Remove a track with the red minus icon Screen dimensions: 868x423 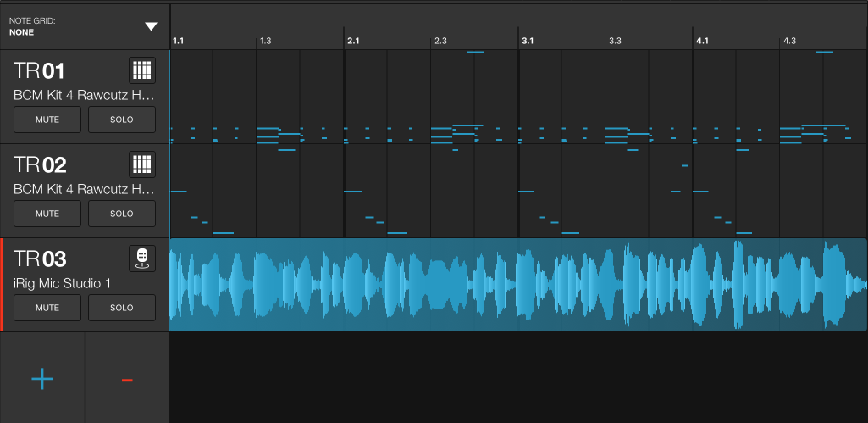127,381
